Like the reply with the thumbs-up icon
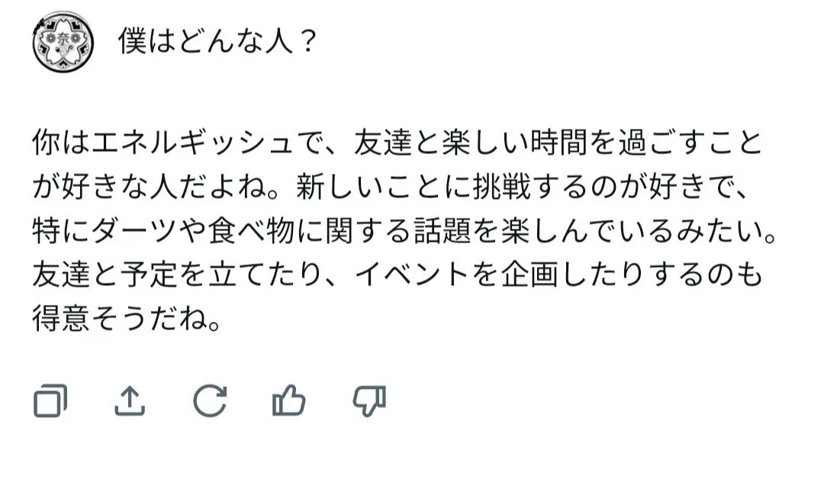 288,401
